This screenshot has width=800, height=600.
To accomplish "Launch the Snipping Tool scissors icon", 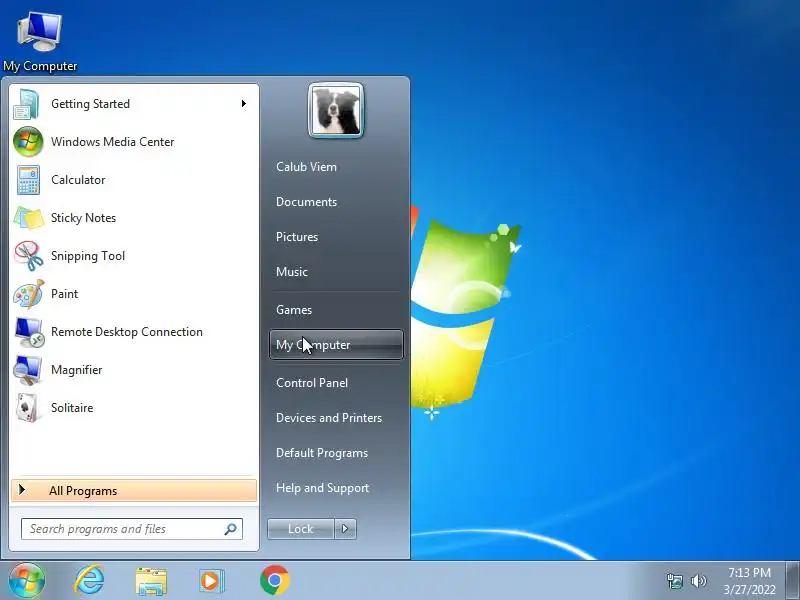I will tap(29, 256).
